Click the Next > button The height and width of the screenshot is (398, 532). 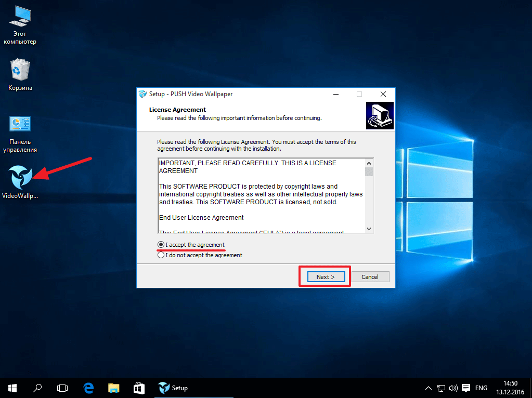pos(325,277)
